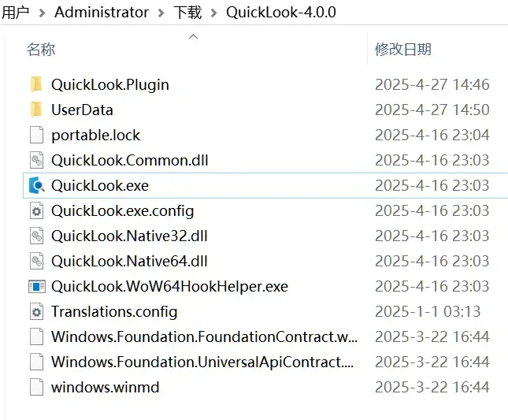Click the windows.winmd file icon
This screenshot has height=420, width=508.
pos(36,387)
